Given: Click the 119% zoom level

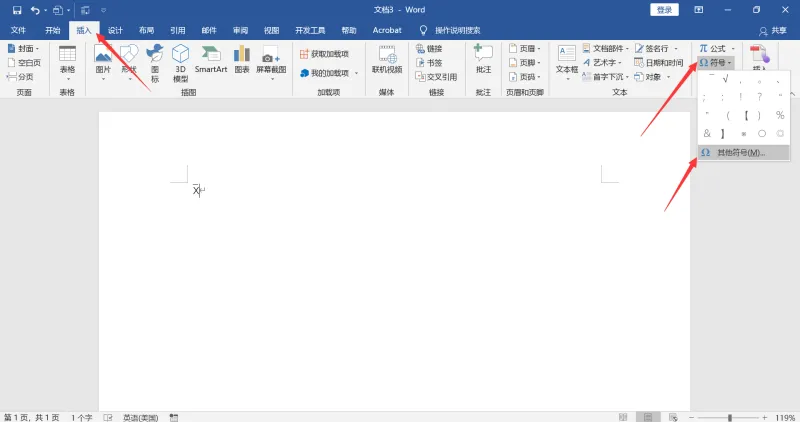Looking at the screenshot, I should coord(785,417).
